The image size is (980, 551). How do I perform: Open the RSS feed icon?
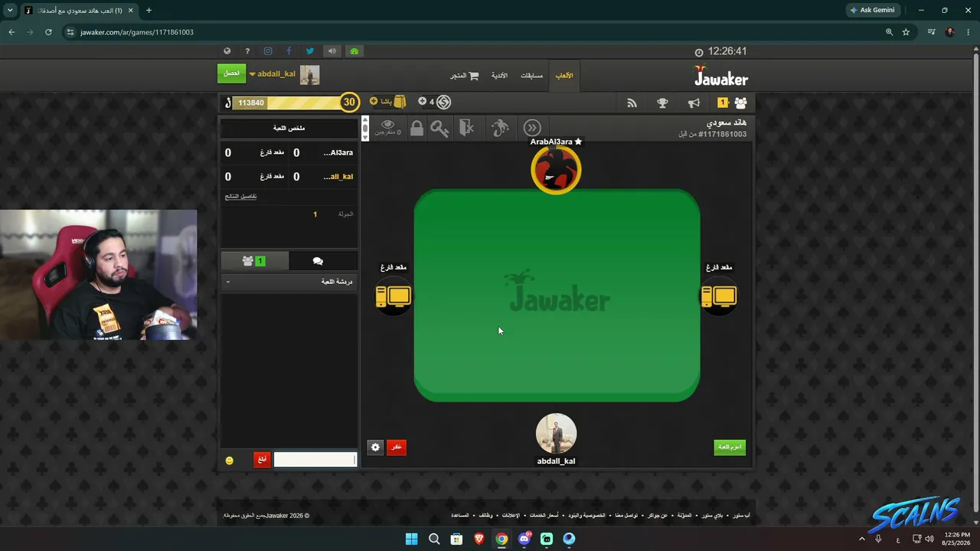(632, 103)
